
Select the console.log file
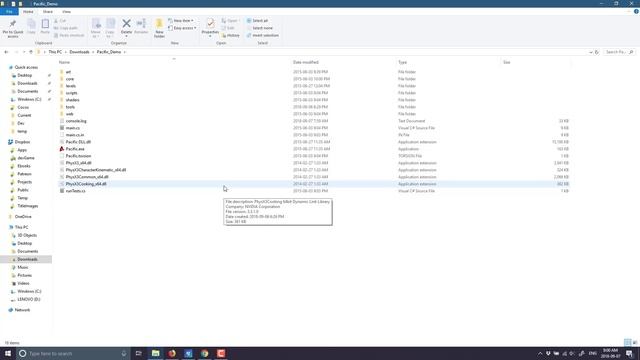(x=76, y=121)
